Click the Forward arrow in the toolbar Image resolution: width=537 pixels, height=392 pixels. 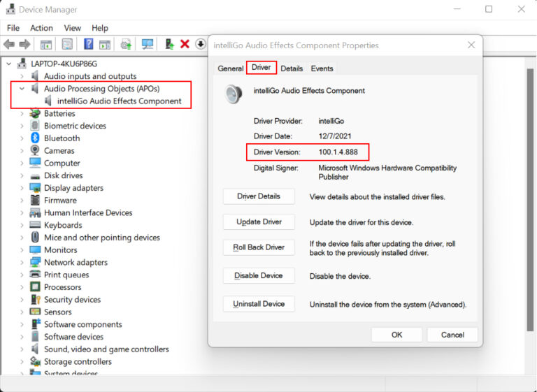click(x=24, y=44)
